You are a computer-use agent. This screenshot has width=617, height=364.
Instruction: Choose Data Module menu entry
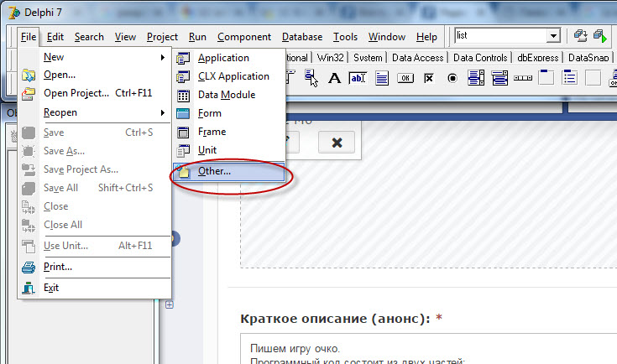point(228,95)
